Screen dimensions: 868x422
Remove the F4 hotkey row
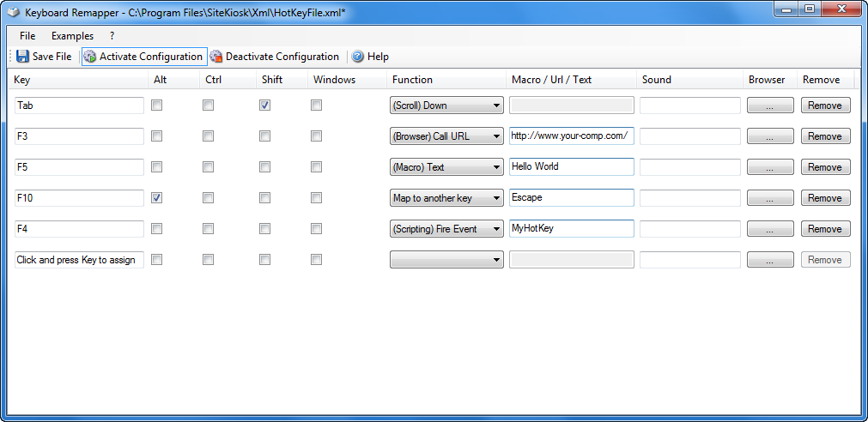[x=825, y=229]
